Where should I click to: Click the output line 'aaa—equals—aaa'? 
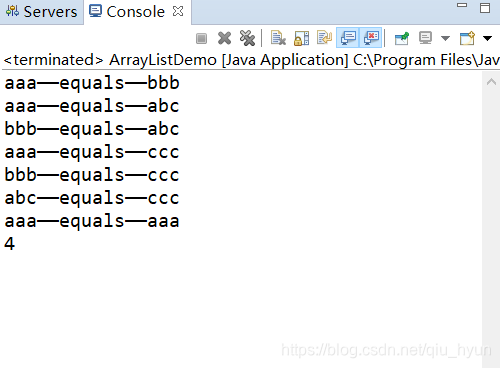(x=92, y=221)
